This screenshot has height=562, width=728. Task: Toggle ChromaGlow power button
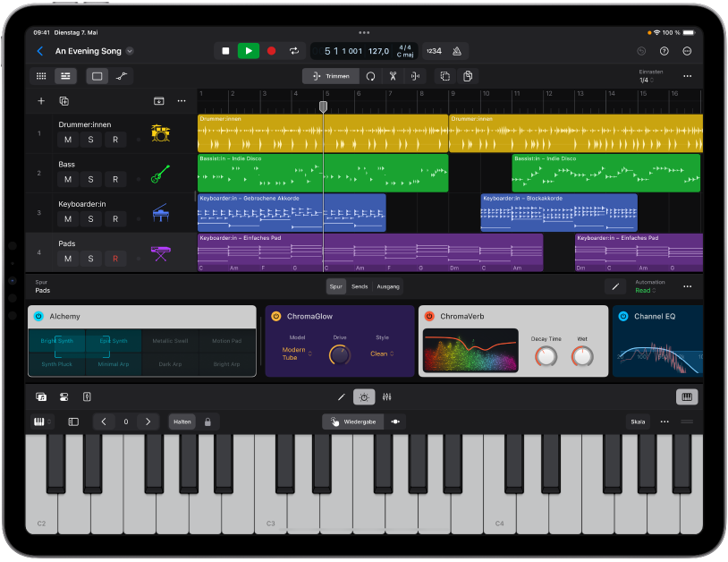(x=275, y=316)
